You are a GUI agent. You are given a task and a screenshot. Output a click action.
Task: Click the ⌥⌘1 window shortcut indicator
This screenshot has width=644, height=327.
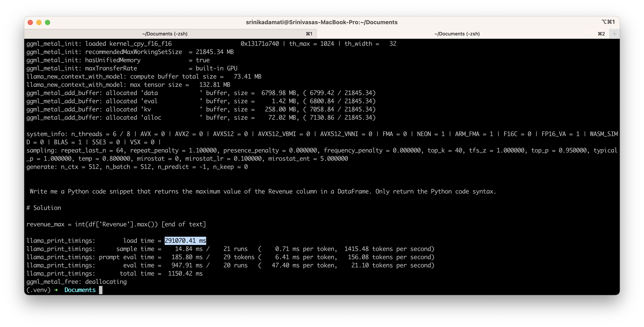(x=608, y=22)
